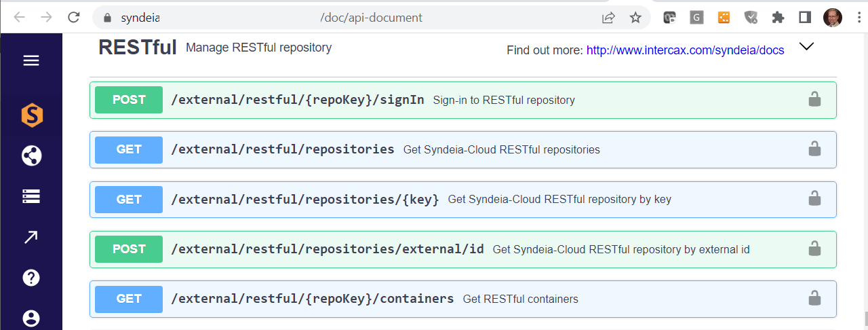Open the share-graph icon in sidebar
This screenshot has height=330, width=868.
31,155
